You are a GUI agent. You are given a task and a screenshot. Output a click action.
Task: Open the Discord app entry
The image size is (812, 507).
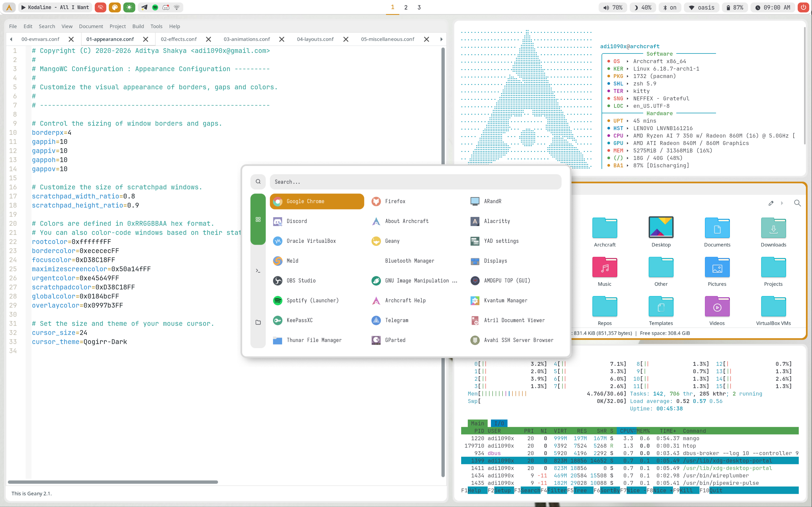point(297,221)
